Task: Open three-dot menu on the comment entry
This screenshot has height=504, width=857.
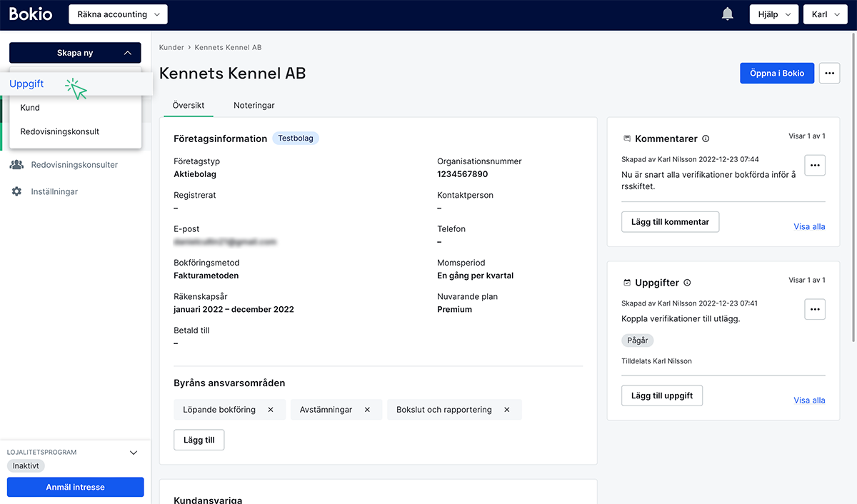Action: [x=815, y=165]
